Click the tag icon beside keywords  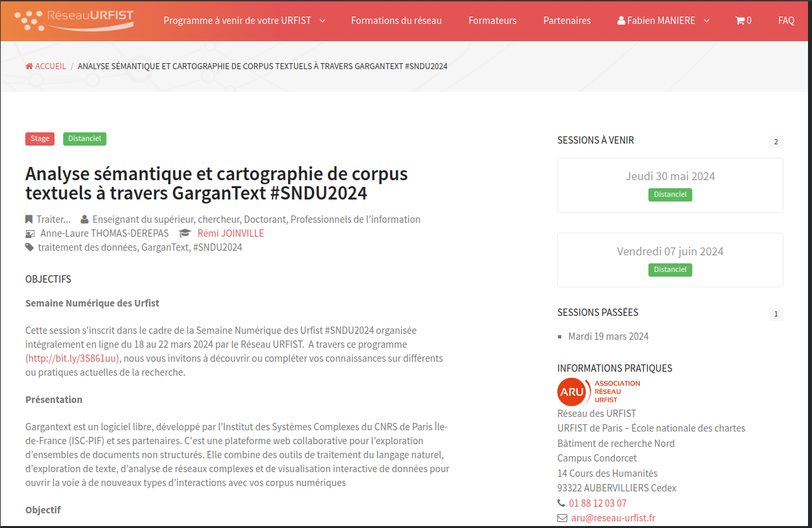29,247
